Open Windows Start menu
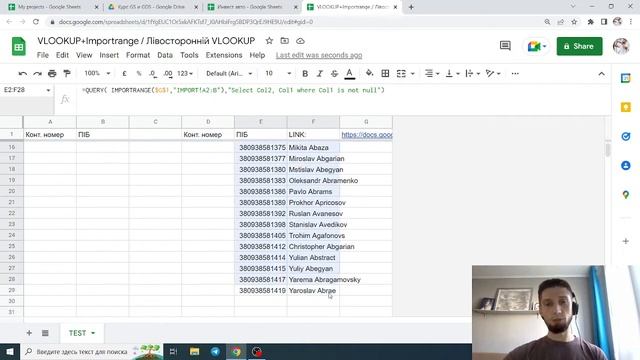Image resolution: width=640 pixels, height=360 pixels. click(10, 352)
